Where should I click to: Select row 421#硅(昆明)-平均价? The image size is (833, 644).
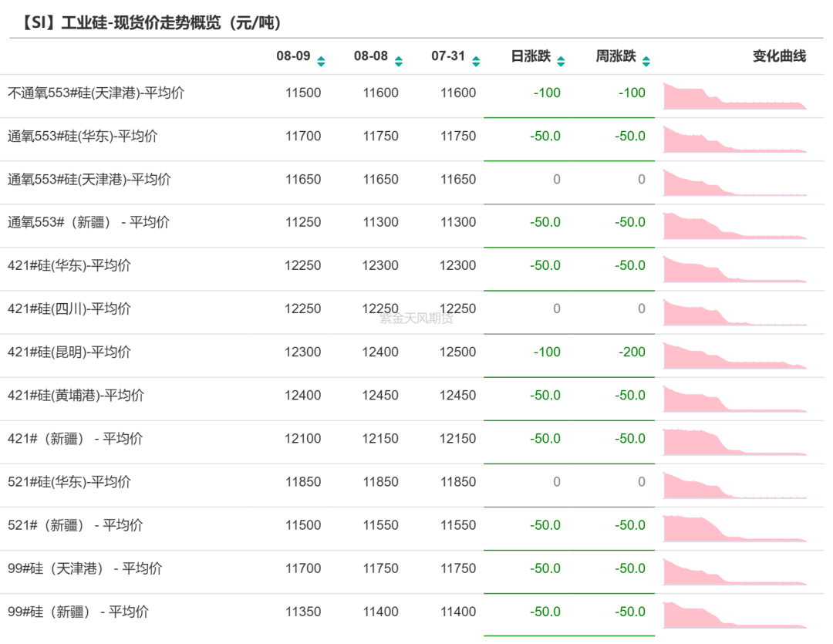412,356
